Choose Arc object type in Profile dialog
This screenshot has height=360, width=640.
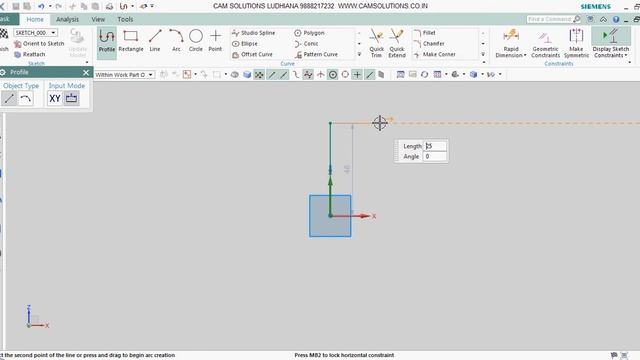[26, 98]
